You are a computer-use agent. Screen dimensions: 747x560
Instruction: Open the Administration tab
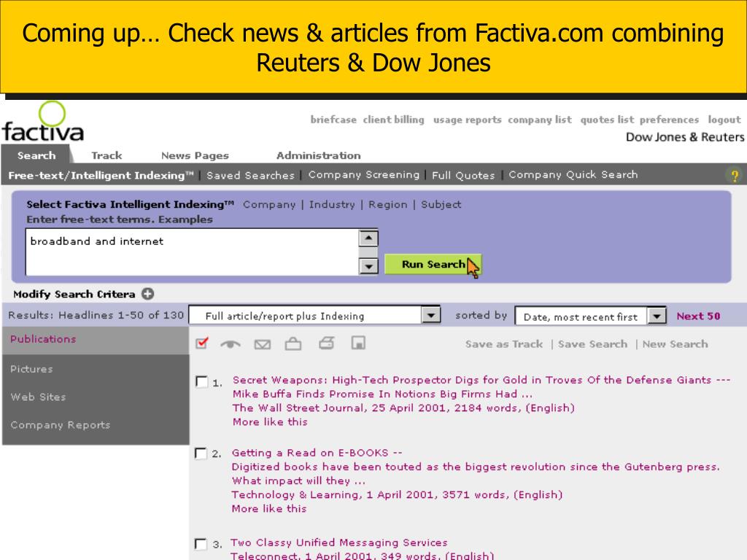tap(318, 156)
